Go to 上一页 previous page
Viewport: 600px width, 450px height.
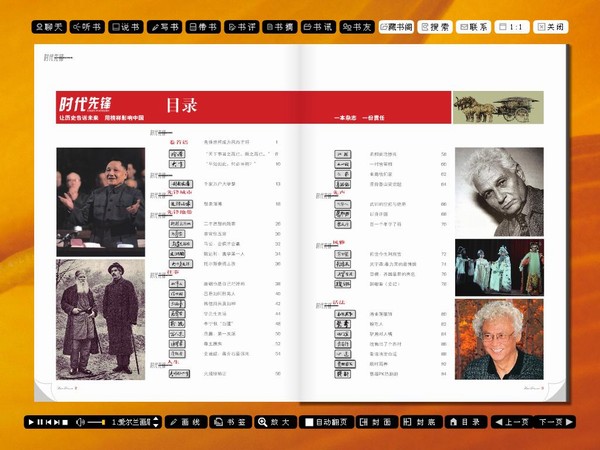512,422
